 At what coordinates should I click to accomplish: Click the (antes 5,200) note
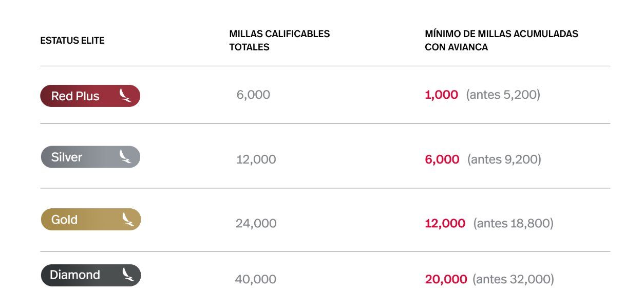click(x=503, y=95)
